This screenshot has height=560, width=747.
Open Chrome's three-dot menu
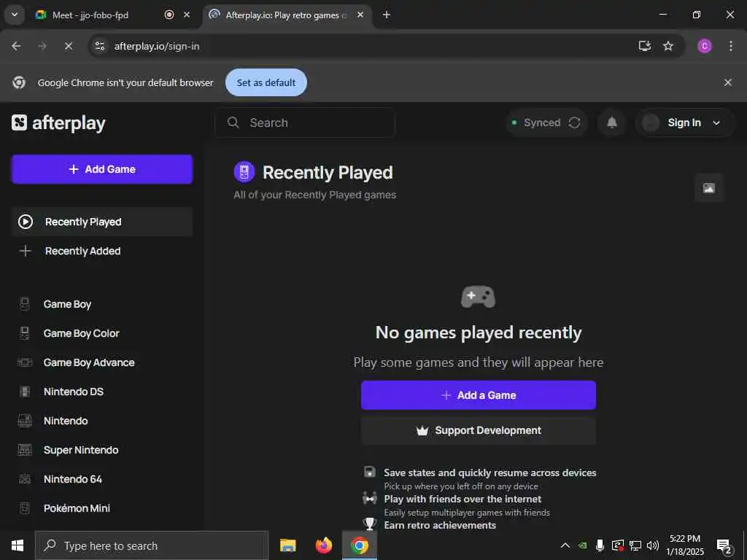tap(731, 46)
